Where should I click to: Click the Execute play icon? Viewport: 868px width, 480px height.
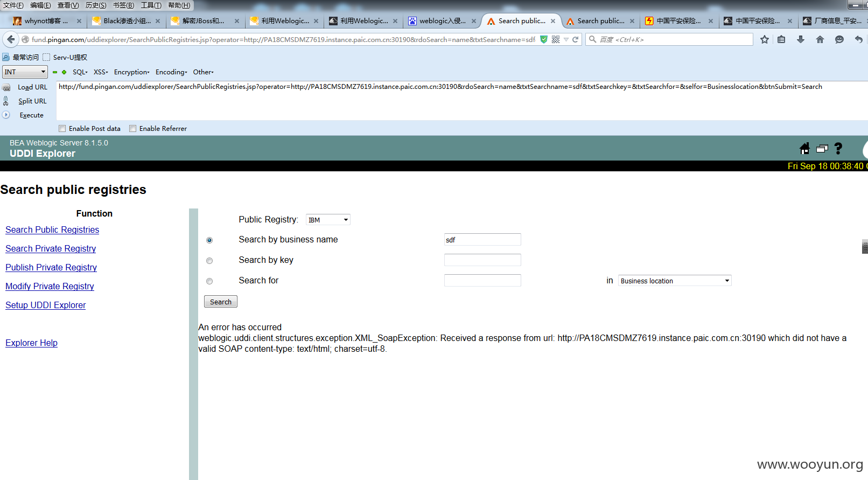[6, 115]
